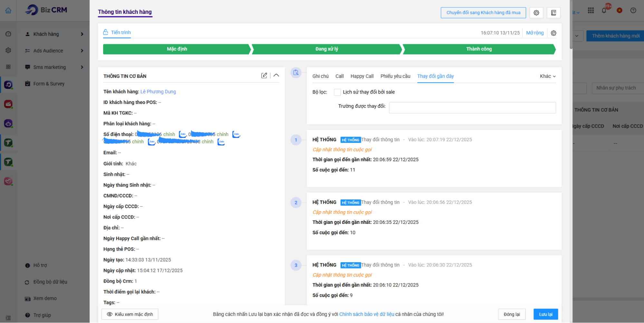This screenshot has height=323, width=644.
Task: Switch to the Happy Call tab
Action: [362, 76]
